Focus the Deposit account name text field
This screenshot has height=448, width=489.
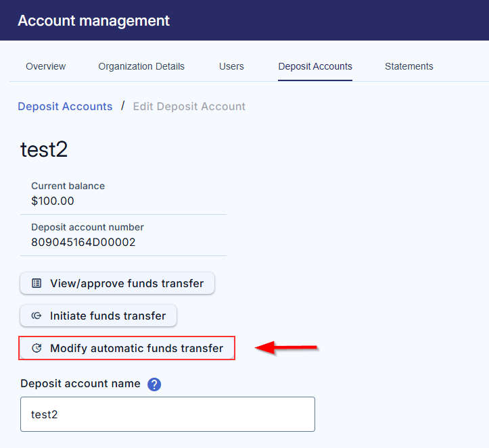click(168, 414)
